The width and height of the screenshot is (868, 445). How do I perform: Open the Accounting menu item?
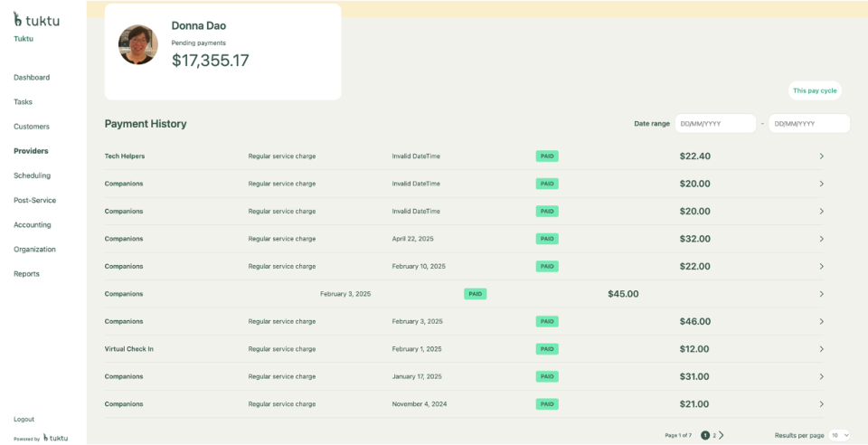33,224
